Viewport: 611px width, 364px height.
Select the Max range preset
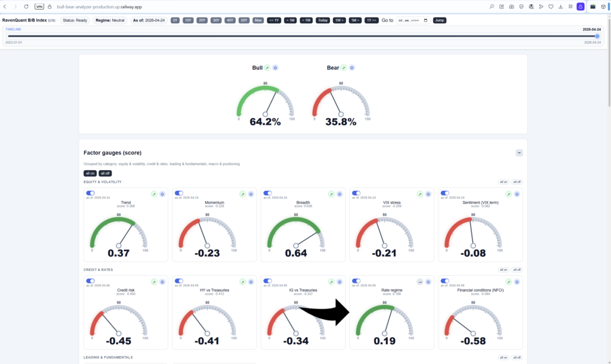tap(258, 20)
